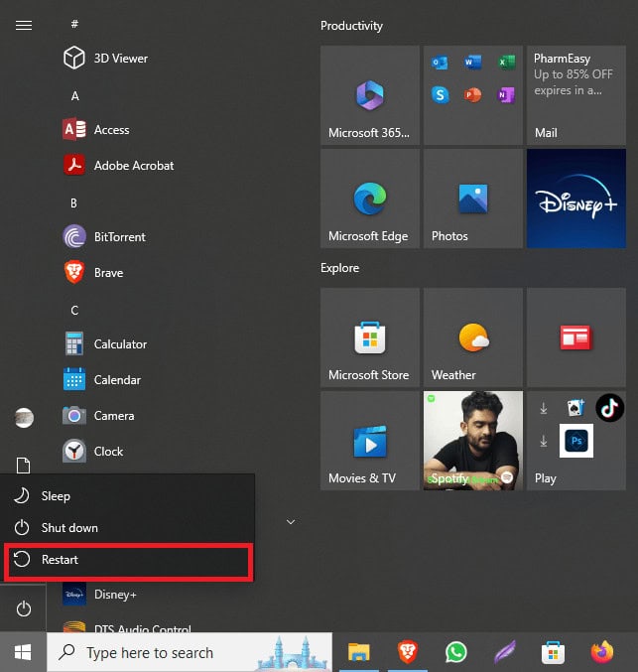
Task: Open the Outlook icon in Office folder tile
Action: click(x=440, y=63)
